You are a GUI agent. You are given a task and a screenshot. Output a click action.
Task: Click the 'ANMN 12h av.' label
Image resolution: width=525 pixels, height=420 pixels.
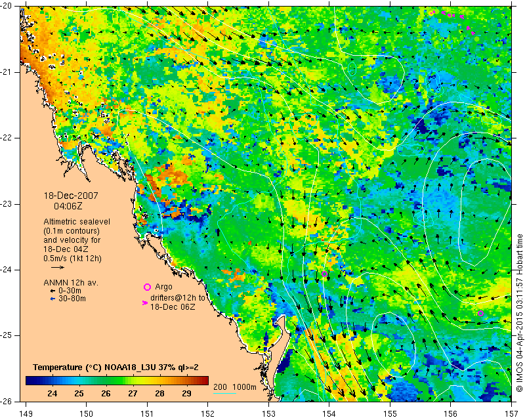[71, 283]
